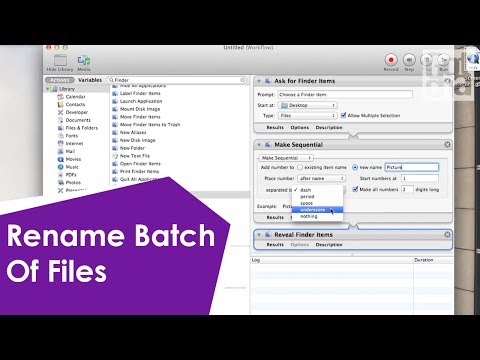
Task: Choose space in separator menu
Action: click(x=317, y=203)
